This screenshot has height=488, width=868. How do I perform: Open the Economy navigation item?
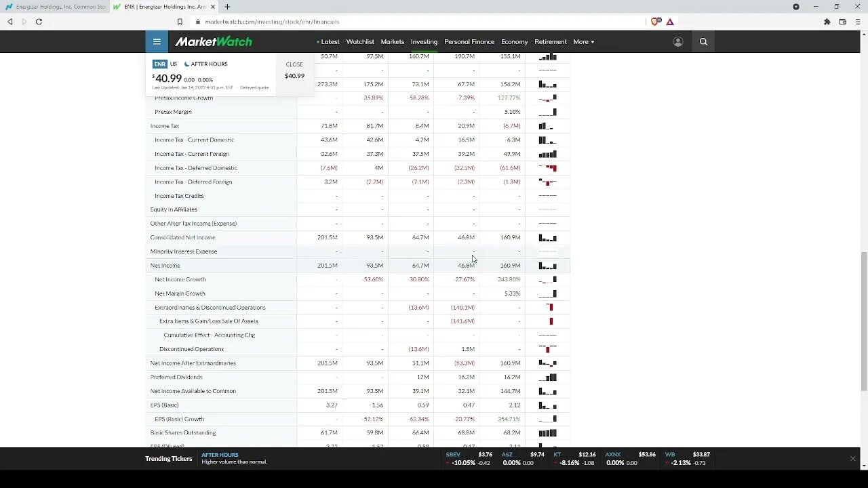(x=515, y=41)
